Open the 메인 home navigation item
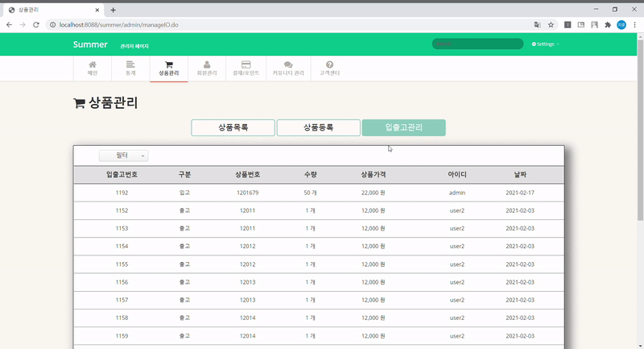The width and height of the screenshot is (644, 349). pyautogui.click(x=93, y=69)
